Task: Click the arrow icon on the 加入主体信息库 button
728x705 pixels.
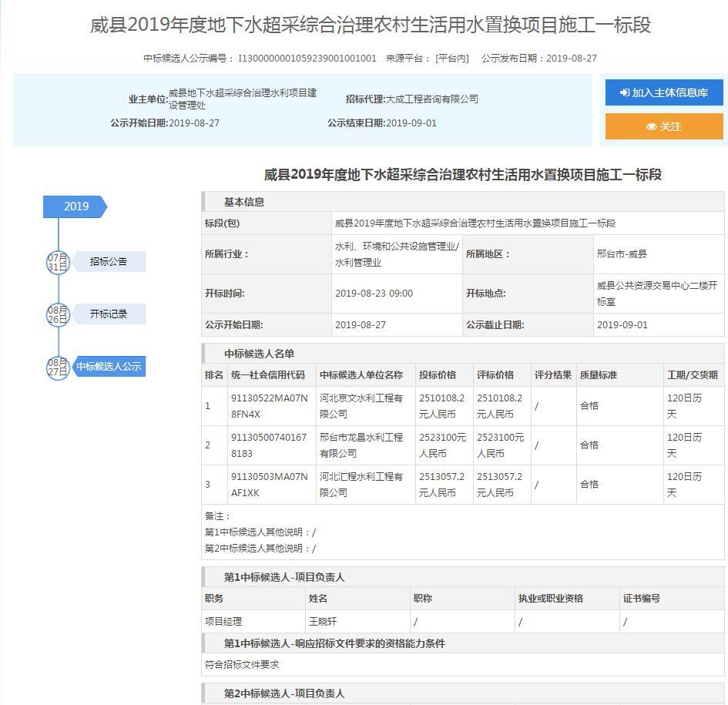Action: click(625, 93)
